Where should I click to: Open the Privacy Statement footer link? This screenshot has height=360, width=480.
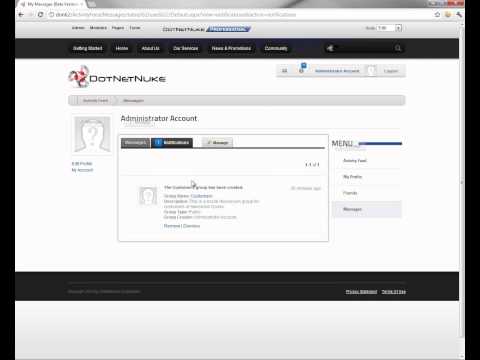click(x=361, y=292)
